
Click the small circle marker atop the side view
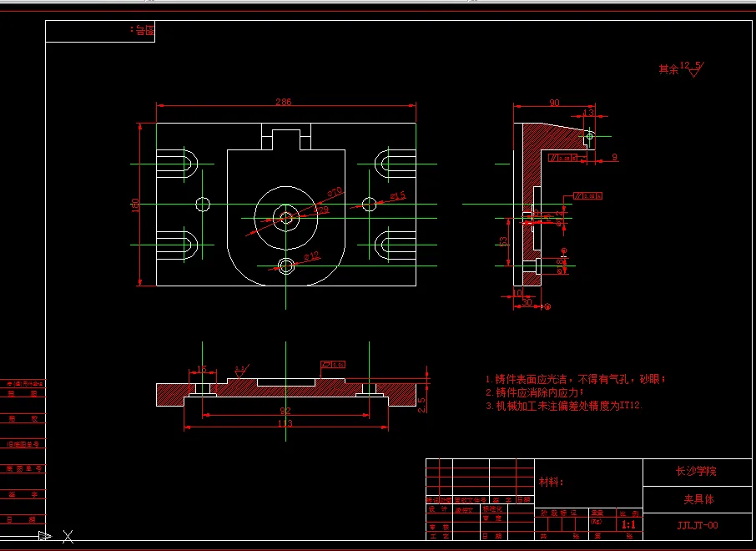click(589, 136)
